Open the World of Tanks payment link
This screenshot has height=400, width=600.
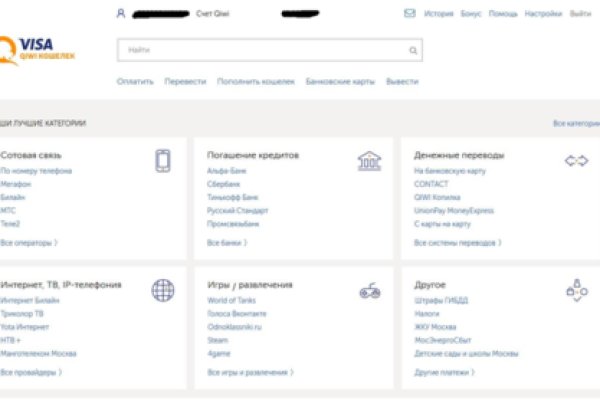pyautogui.click(x=234, y=301)
